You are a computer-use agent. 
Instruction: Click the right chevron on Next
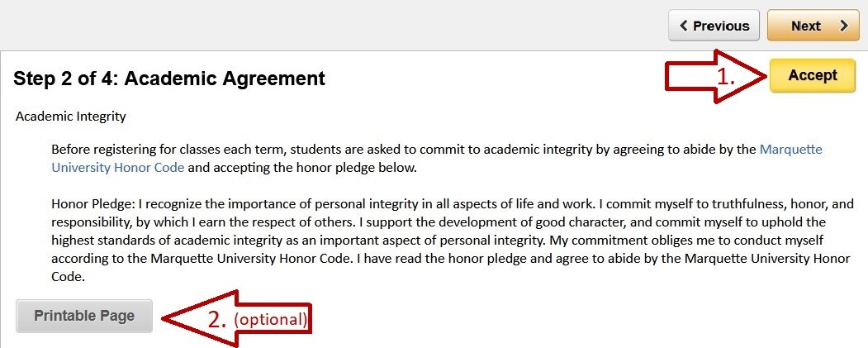click(843, 26)
